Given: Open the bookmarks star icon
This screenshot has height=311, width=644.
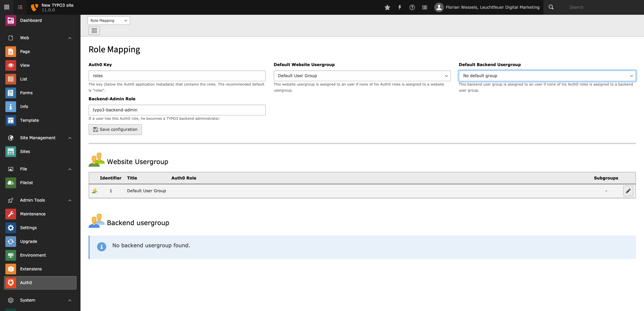Looking at the screenshot, I should 387,7.
